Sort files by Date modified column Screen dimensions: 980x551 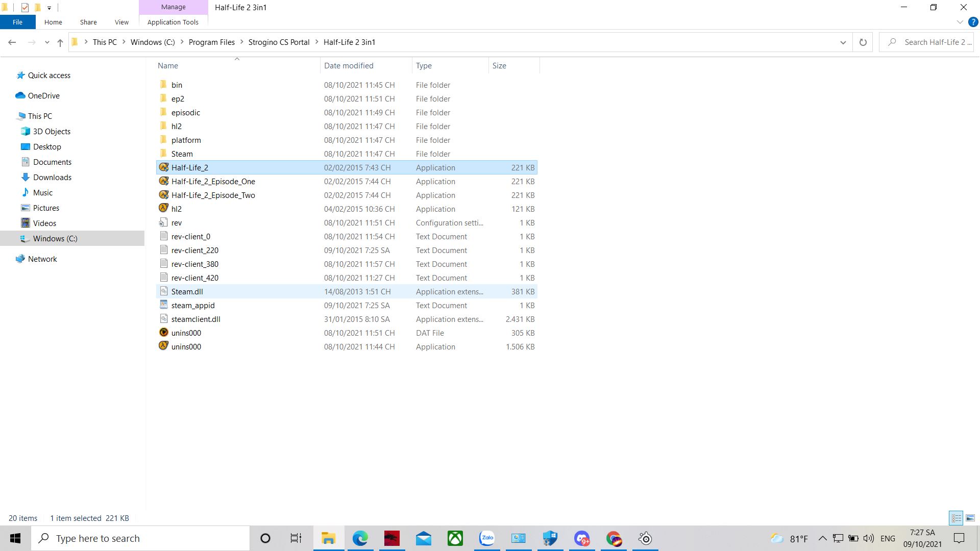tap(349, 65)
